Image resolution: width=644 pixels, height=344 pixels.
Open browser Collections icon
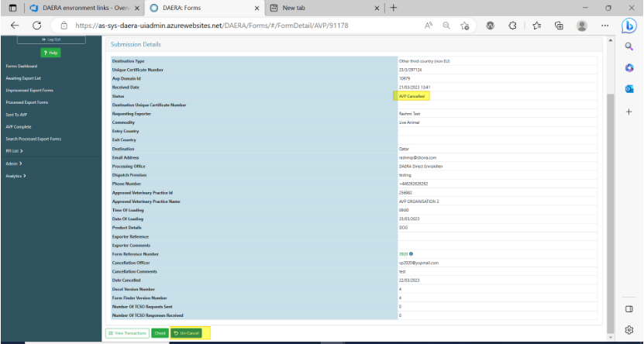559,26
